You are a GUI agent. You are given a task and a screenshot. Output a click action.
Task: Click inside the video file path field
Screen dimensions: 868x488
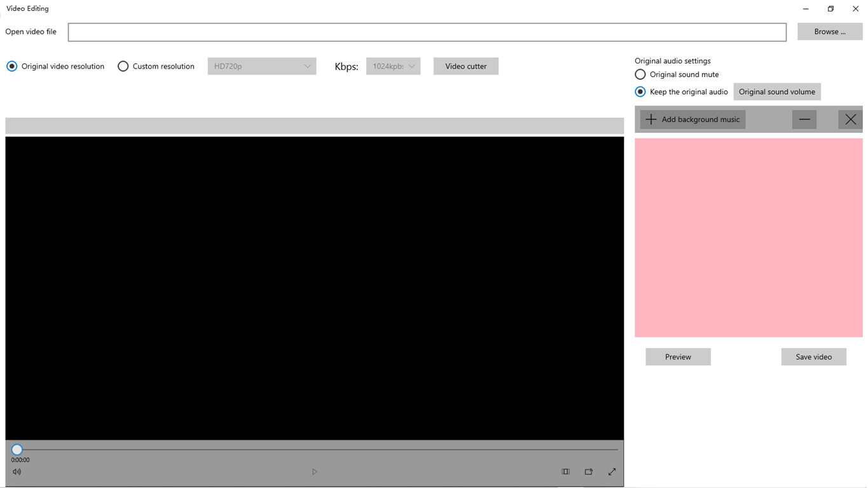(x=426, y=32)
